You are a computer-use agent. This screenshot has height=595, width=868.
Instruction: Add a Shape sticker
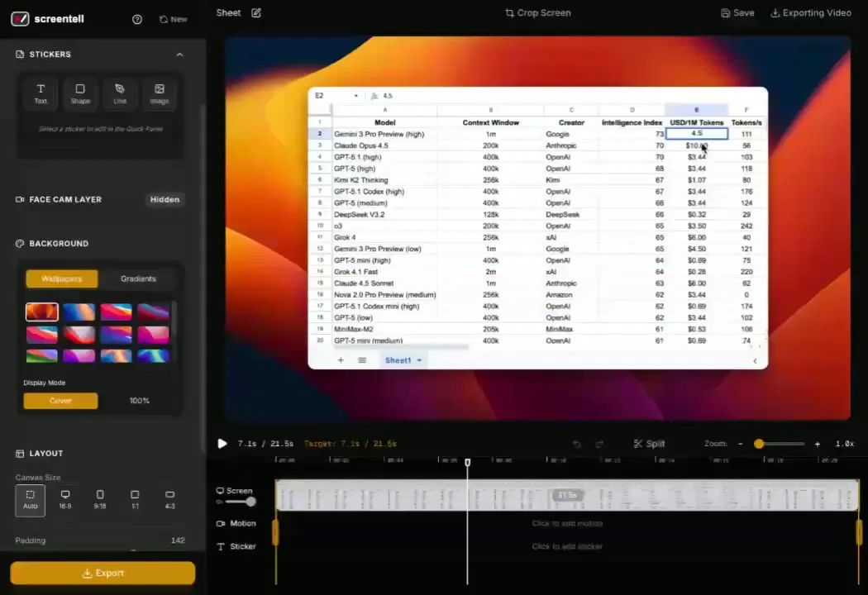coord(80,93)
